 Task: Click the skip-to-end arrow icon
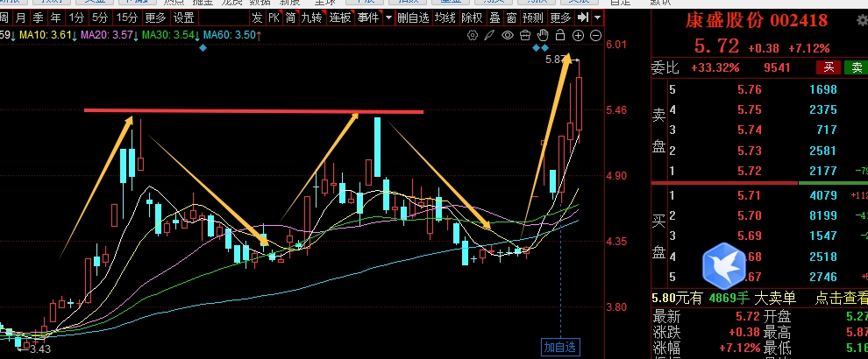(x=582, y=18)
